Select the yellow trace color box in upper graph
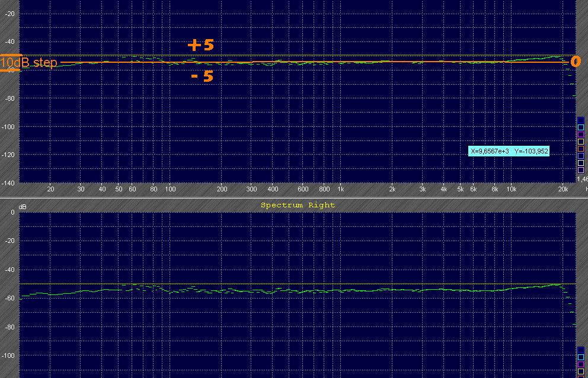Viewport: 588px width, 378px height. 581,142
